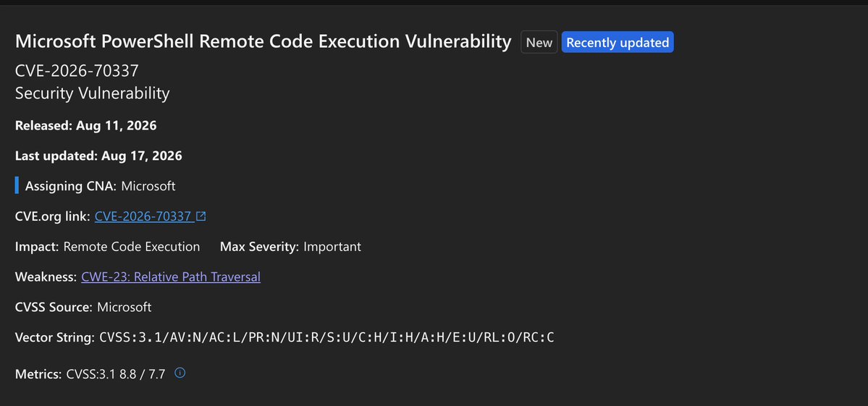Image resolution: width=868 pixels, height=406 pixels.
Task: Click the Recently updated badge
Action: tap(618, 42)
